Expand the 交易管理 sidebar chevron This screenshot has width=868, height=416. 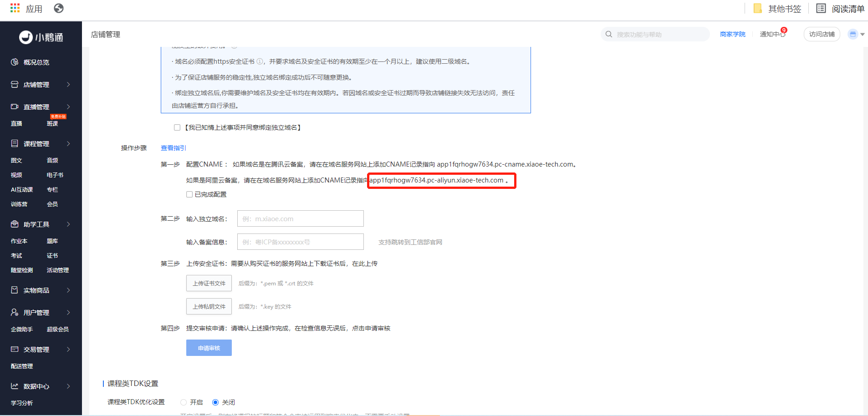(x=68, y=349)
